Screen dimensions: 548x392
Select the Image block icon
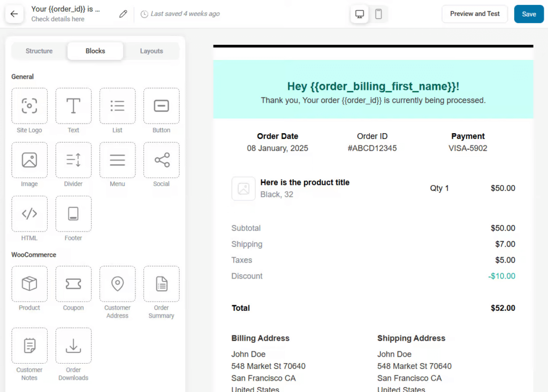click(x=29, y=160)
